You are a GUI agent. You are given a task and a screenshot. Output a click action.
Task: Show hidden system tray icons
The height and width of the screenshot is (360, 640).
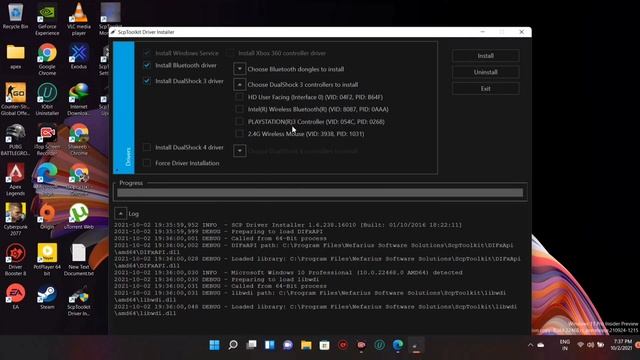point(530,345)
